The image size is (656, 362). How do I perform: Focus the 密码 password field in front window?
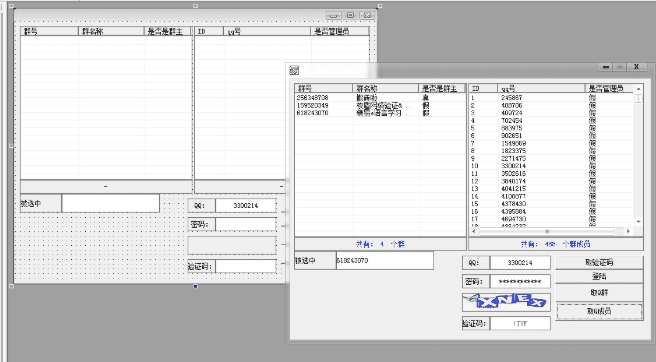520,282
